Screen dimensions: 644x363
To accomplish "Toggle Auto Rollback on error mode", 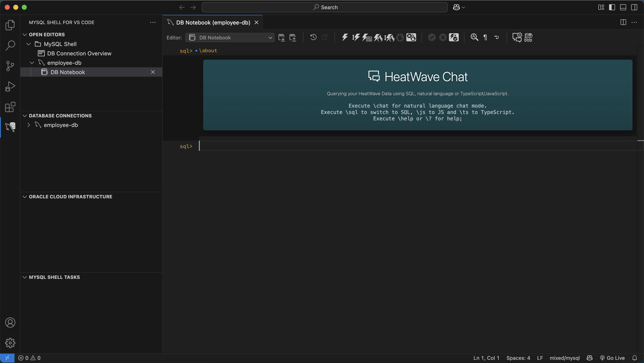I will 411,37.
